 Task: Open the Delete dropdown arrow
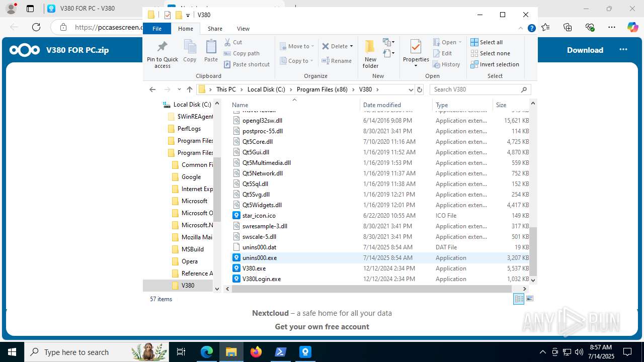351,46
